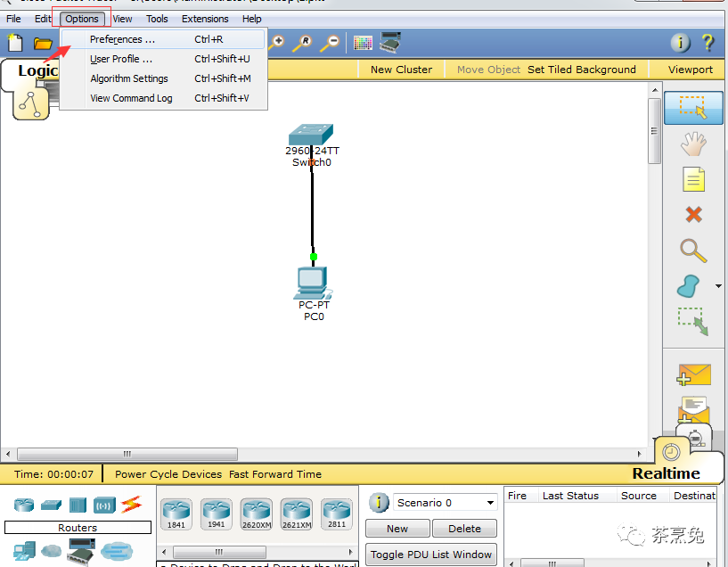Open the Extensions menu

point(205,19)
